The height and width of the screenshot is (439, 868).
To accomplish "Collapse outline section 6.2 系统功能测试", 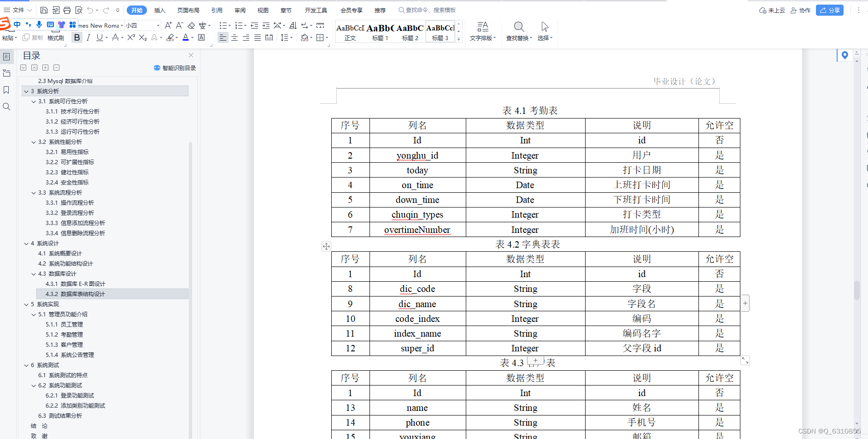I will pos(34,386).
